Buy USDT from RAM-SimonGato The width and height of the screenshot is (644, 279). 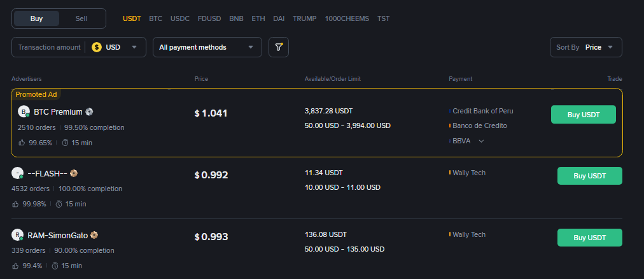coord(589,238)
